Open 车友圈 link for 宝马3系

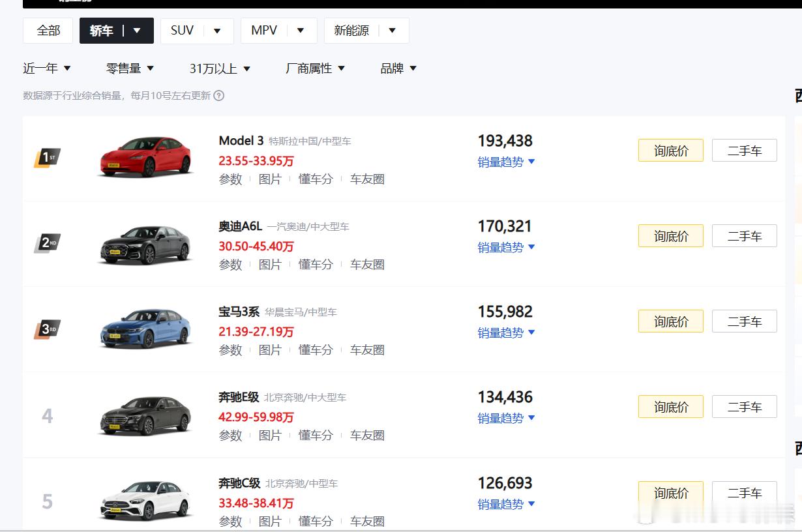point(367,349)
